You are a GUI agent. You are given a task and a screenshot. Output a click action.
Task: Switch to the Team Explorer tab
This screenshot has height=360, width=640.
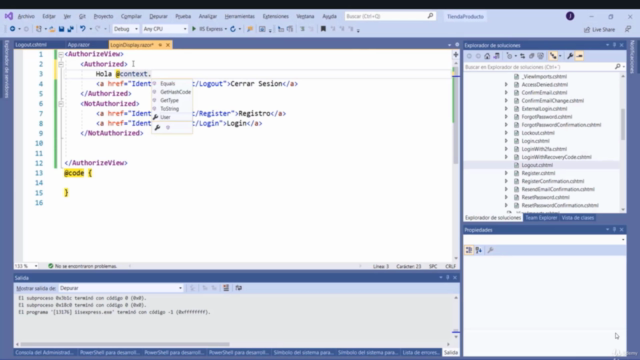541,218
